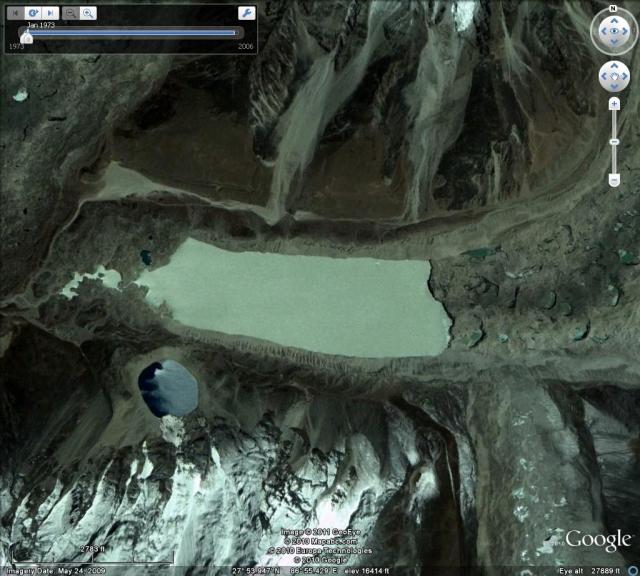640x576 pixels.
Task: Click the 2006 end label on timeline
Action: [245, 46]
